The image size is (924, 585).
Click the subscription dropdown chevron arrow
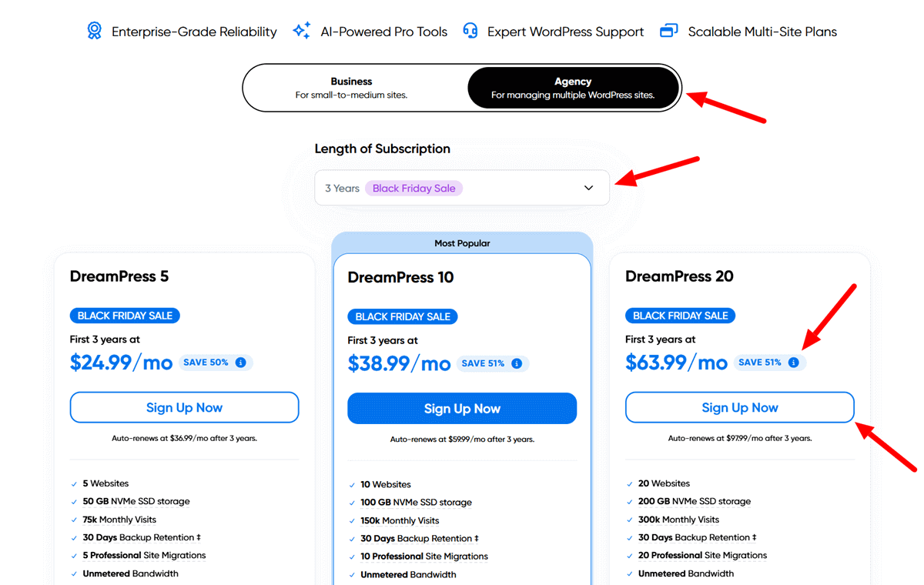[588, 187]
